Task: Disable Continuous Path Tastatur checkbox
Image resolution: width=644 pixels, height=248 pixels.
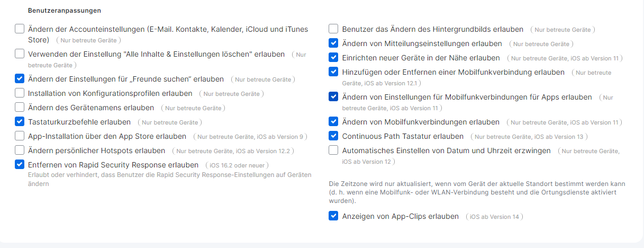Action: (333, 136)
